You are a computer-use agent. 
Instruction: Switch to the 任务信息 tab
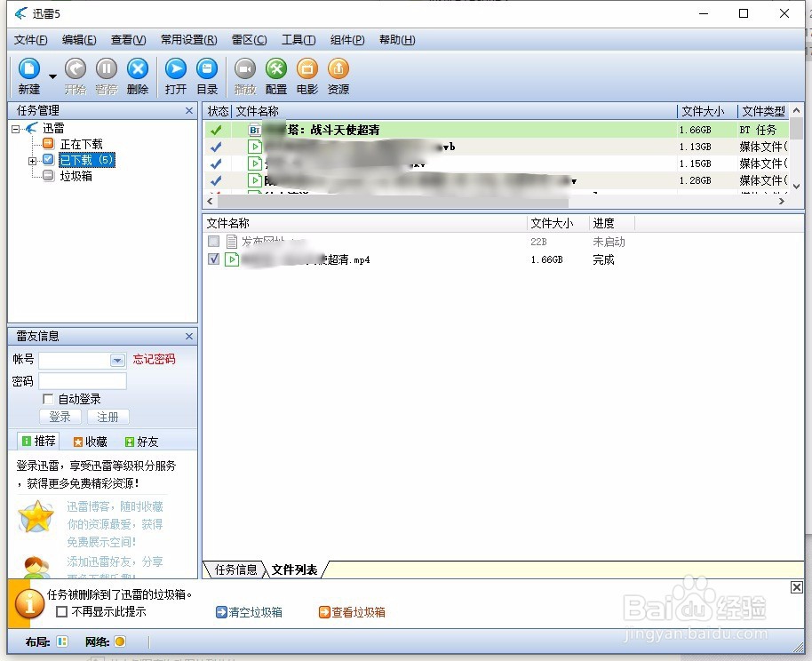tap(235, 569)
